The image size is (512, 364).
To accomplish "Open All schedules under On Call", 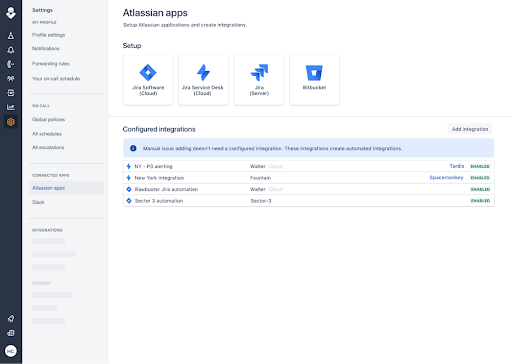I will tap(47, 134).
